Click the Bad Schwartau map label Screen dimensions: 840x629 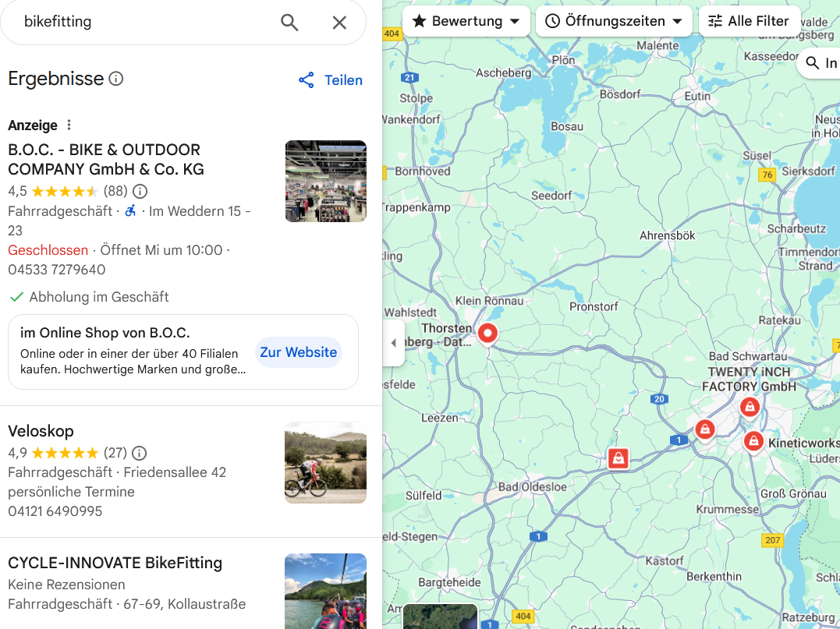click(x=748, y=356)
